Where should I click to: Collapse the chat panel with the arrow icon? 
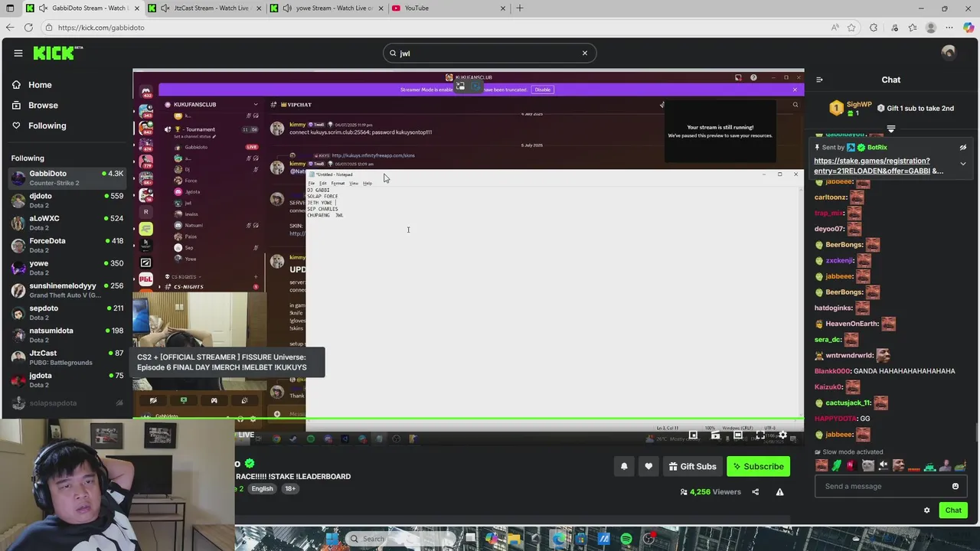coord(819,80)
